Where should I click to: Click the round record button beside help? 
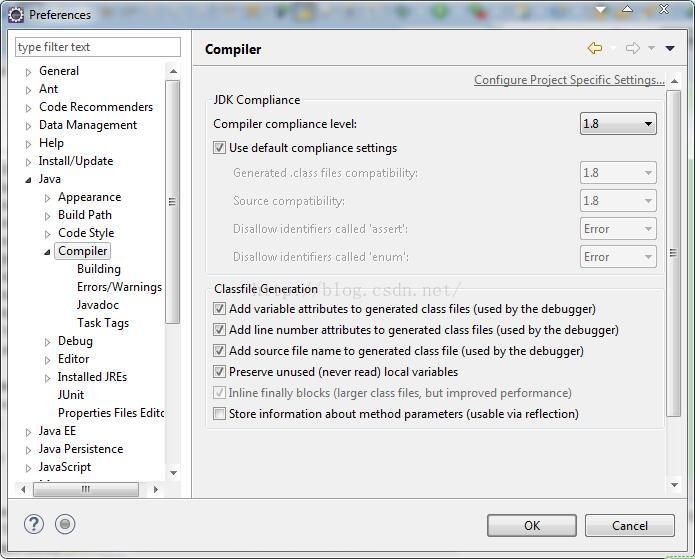[x=65, y=524]
